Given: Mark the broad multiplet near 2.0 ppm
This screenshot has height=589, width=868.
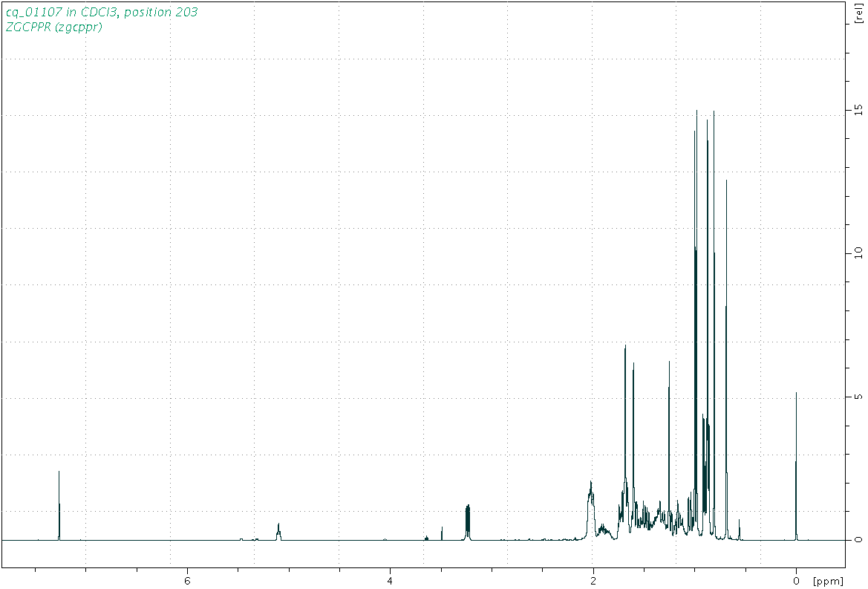Looking at the screenshot, I should [590, 510].
